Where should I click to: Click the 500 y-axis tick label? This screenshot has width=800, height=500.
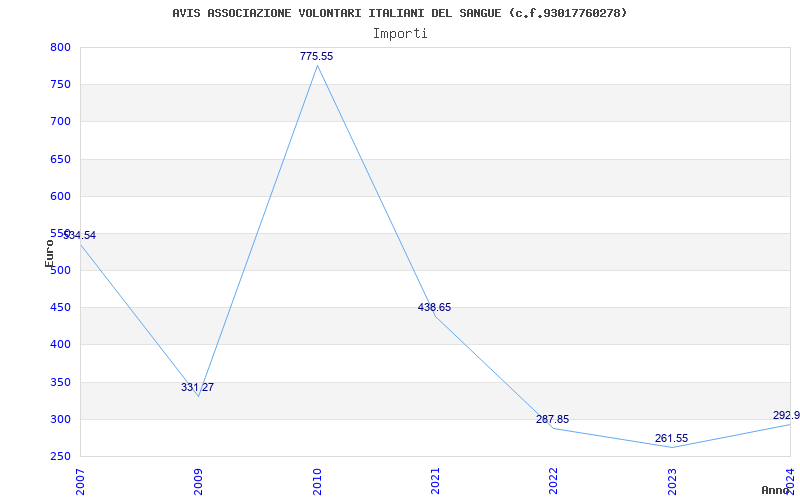60,270
